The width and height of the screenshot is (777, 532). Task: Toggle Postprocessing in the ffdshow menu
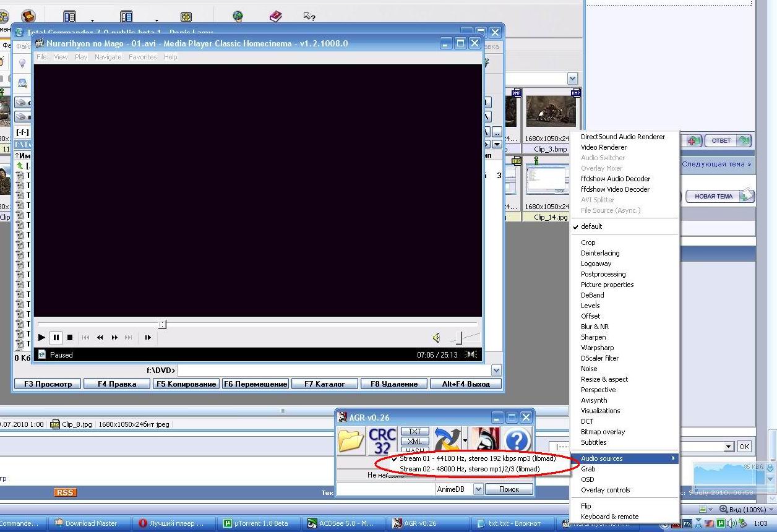pos(624,274)
